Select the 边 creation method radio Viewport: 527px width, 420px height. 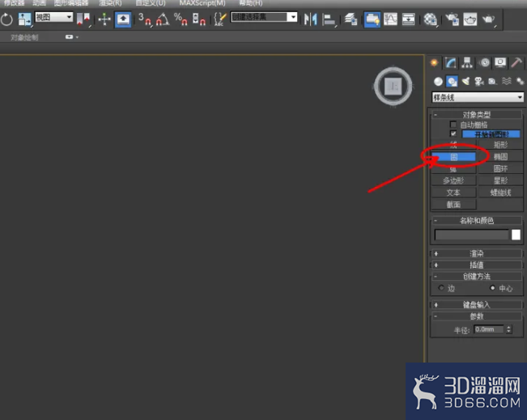pos(441,288)
